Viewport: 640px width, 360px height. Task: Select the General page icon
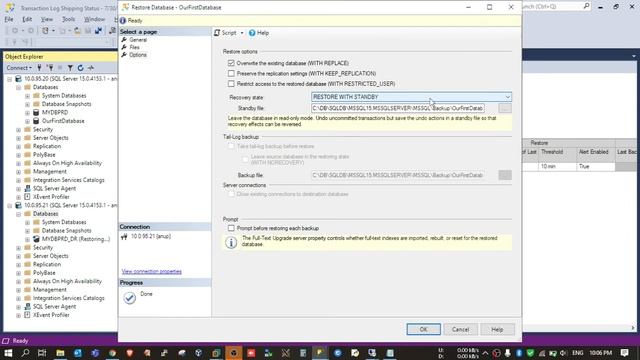coord(124,40)
